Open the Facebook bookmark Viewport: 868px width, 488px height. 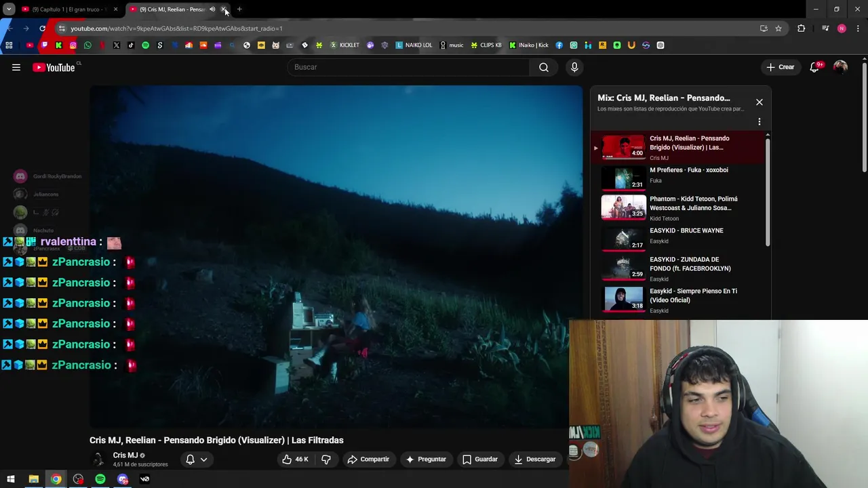pyautogui.click(x=559, y=45)
